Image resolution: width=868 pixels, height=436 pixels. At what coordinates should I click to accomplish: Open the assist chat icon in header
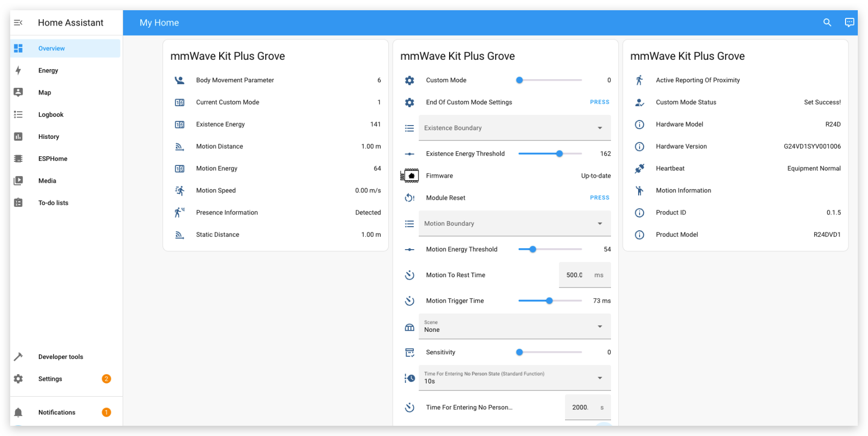tap(849, 22)
